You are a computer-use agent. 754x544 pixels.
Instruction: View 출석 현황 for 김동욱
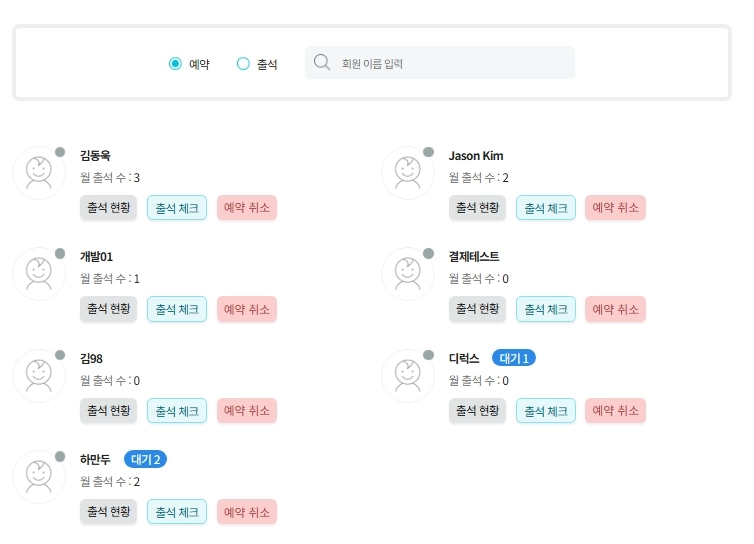(109, 208)
